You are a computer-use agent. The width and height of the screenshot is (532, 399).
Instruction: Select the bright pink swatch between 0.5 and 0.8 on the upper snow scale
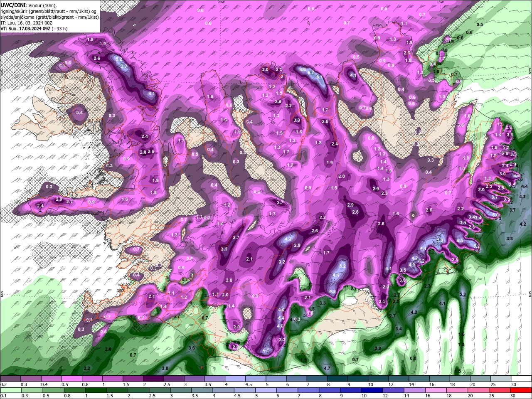(71, 379)
